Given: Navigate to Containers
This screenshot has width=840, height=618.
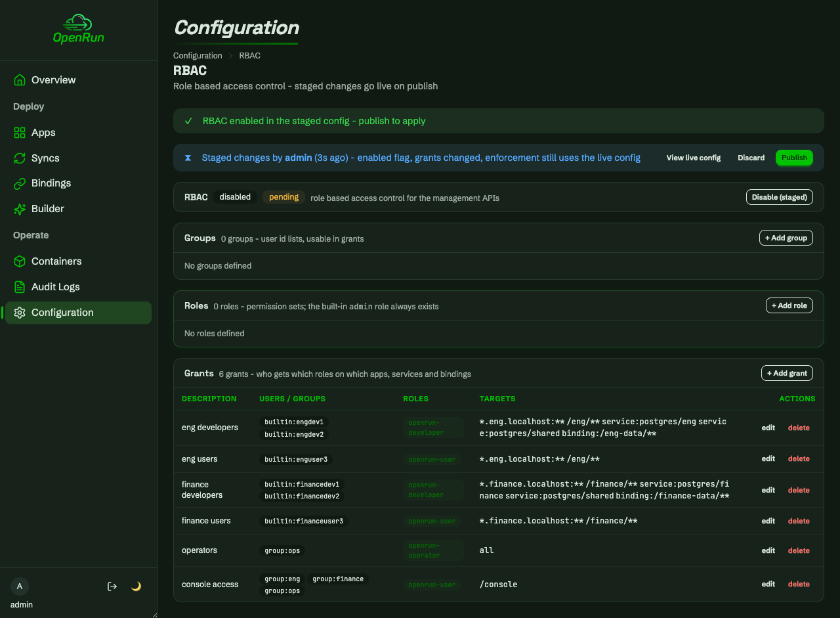Looking at the screenshot, I should point(78,261).
